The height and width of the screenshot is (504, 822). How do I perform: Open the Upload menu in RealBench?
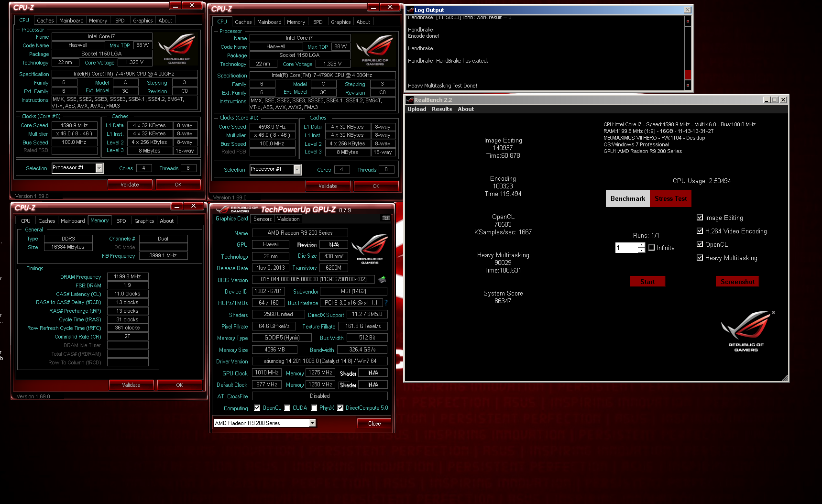[416, 109]
